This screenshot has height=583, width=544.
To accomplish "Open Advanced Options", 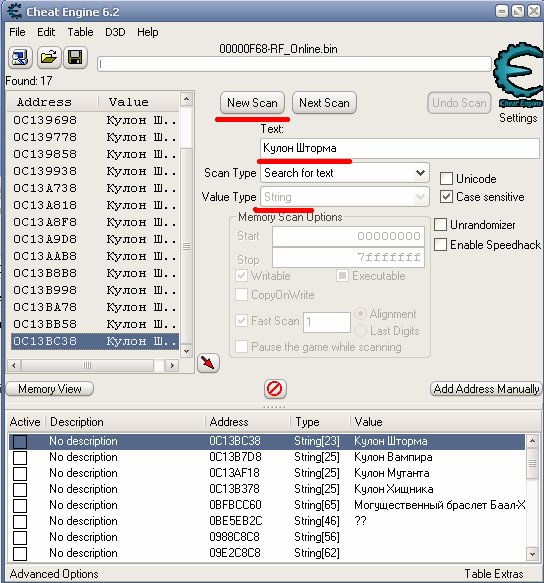I will (54, 574).
